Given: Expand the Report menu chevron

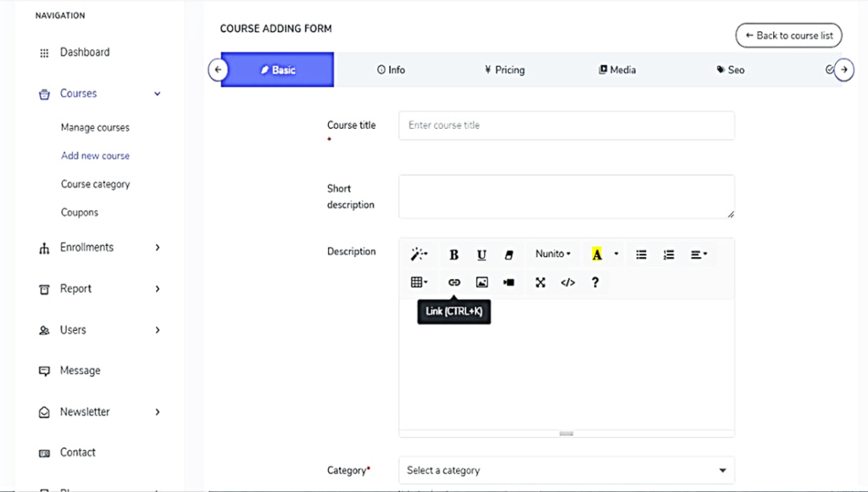Looking at the screenshot, I should (157, 288).
